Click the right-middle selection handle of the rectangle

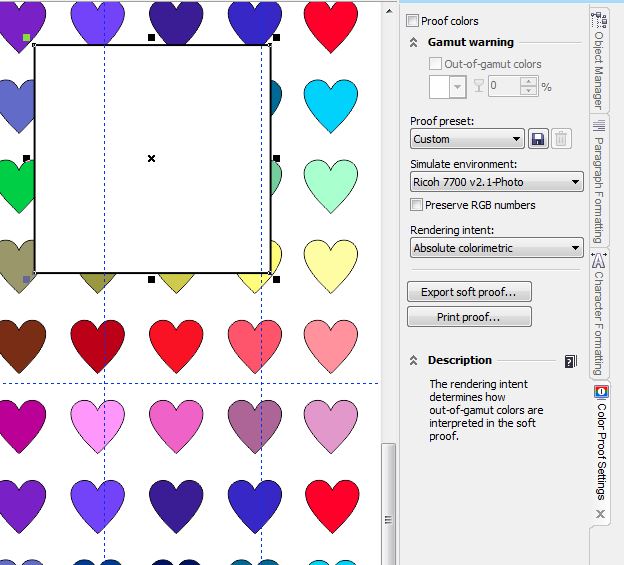pyautogui.click(x=276, y=158)
